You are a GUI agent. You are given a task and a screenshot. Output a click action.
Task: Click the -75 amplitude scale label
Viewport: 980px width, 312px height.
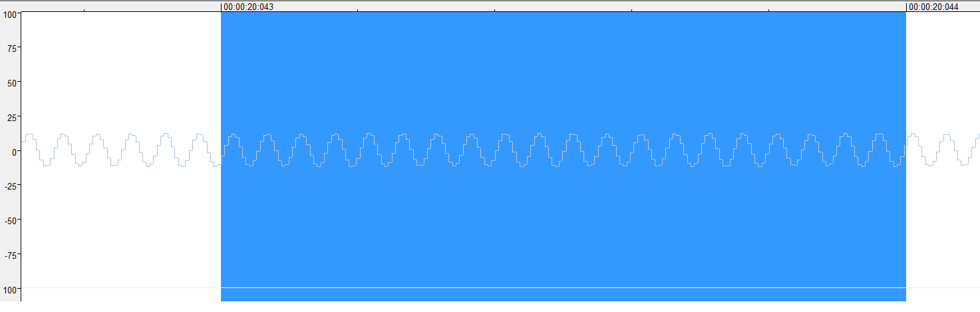click(x=10, y=254)
